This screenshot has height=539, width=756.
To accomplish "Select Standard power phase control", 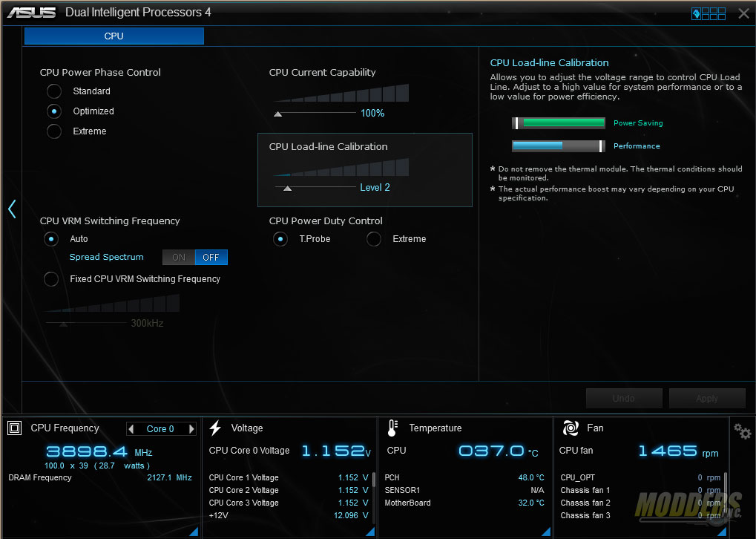I will click(x=54, y=91).
